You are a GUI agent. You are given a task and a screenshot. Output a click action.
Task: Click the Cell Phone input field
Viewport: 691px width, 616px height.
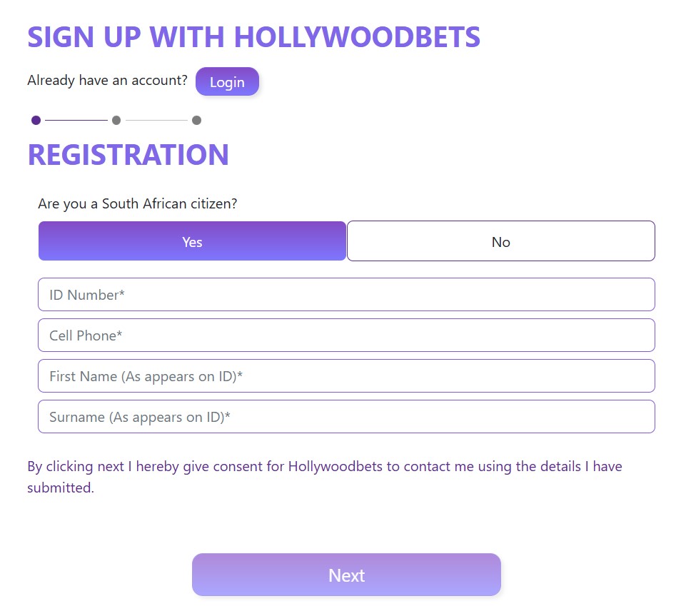point(346,335)
